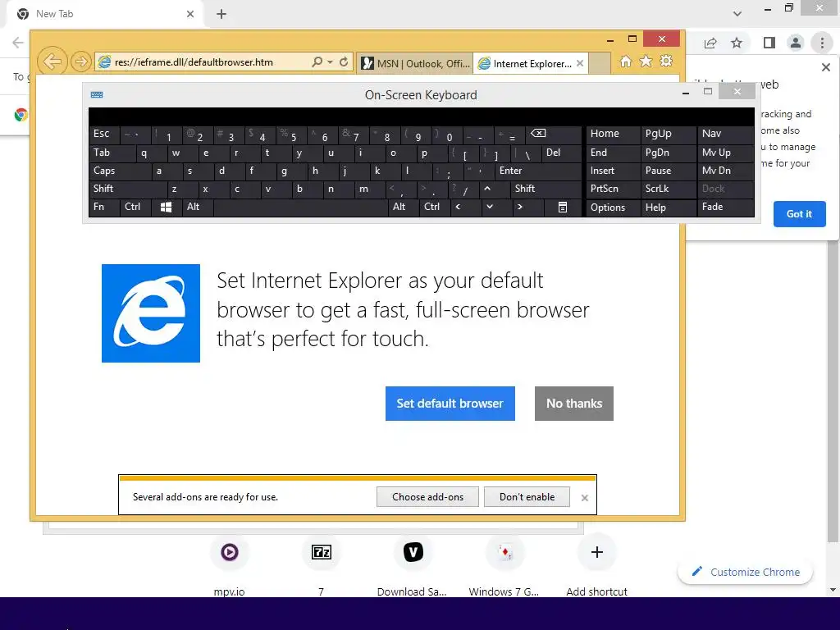
Task: Click Got it in Chrome popup
Action: 799,214
